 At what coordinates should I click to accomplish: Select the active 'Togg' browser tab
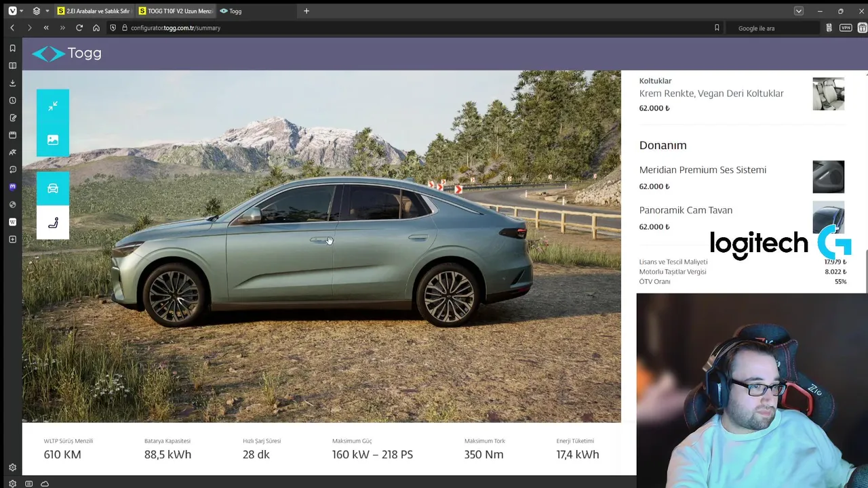click(x=256, y=11)
